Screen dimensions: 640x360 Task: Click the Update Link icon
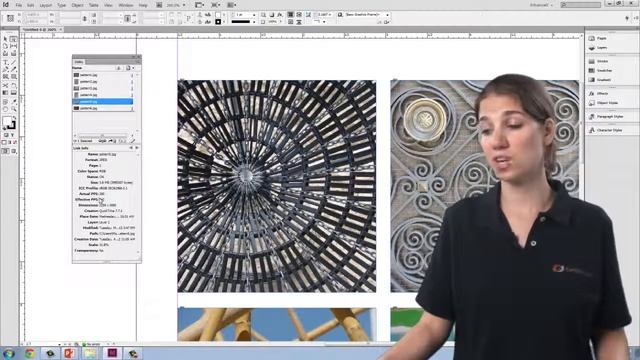pyautogui.click(x=122, y=141)
